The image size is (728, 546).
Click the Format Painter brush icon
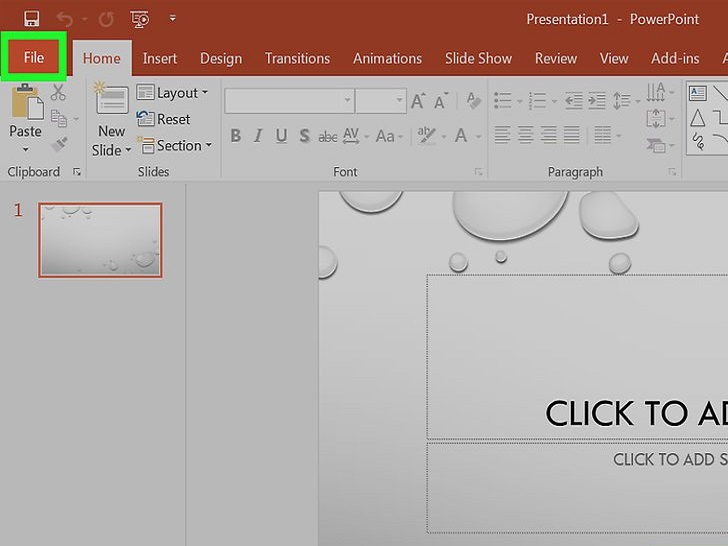point(58,144)
